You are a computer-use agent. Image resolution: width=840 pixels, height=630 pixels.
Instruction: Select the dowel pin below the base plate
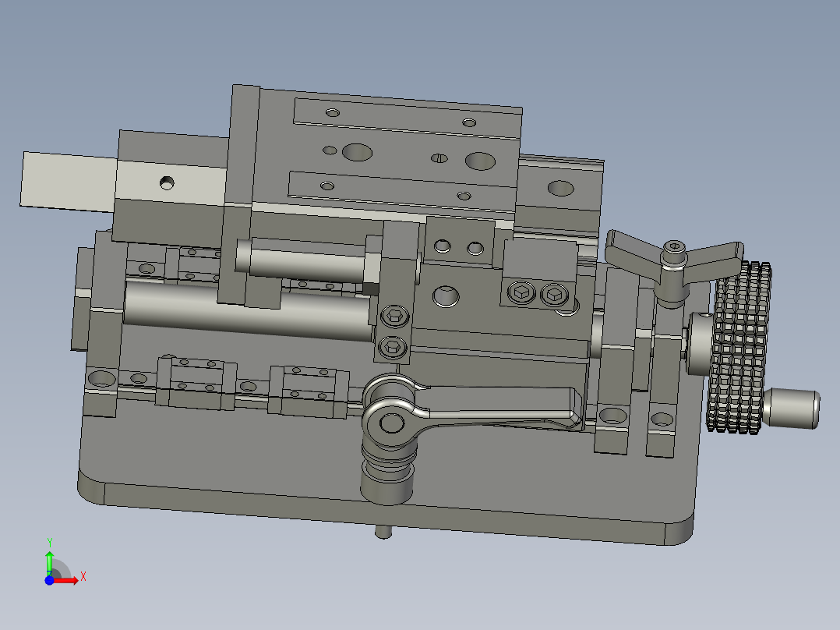(x=383, y=532)
